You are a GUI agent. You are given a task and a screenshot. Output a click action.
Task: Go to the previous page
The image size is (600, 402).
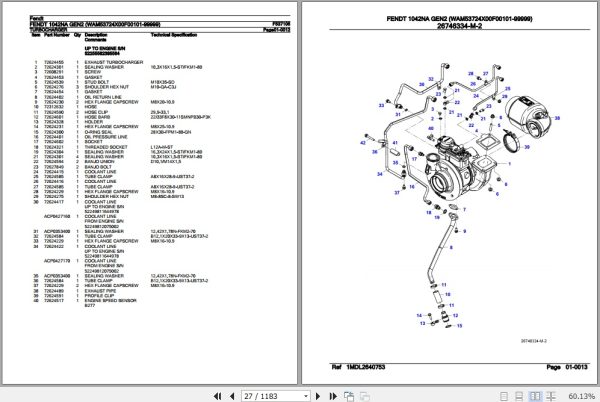point(232,396)
